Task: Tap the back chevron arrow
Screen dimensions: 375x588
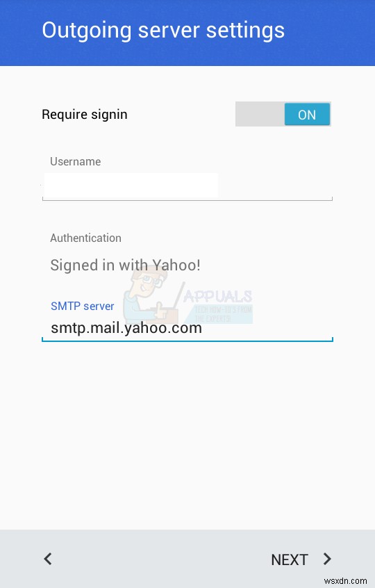Action: 48,559
